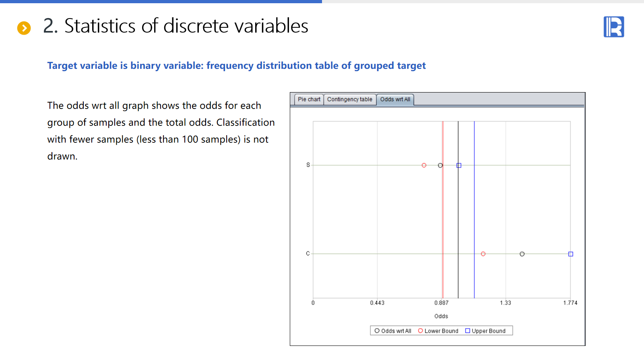Click the Lower Bound legend entry
Viewport: 644px width, 362px height.
coord(438,331)
